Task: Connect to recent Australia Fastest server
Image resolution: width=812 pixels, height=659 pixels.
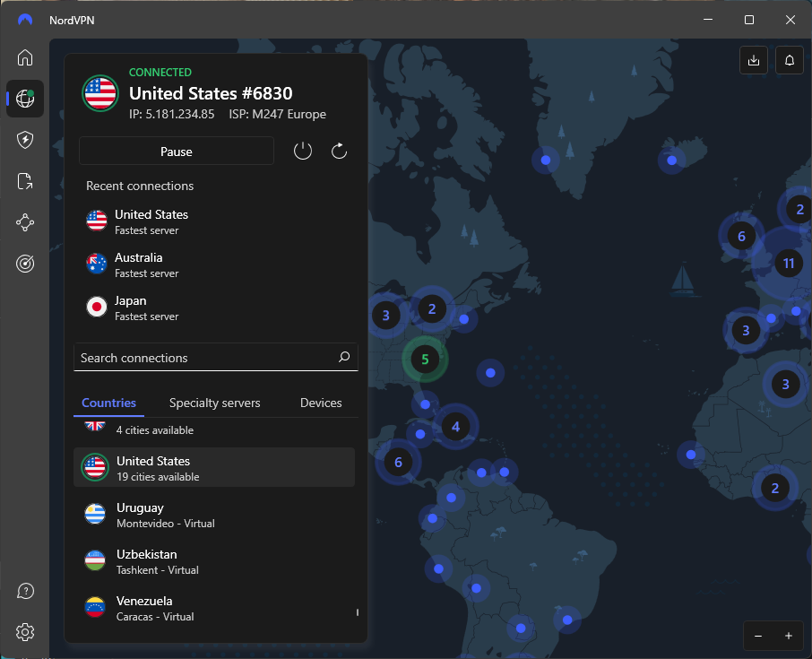Action: 215,264
